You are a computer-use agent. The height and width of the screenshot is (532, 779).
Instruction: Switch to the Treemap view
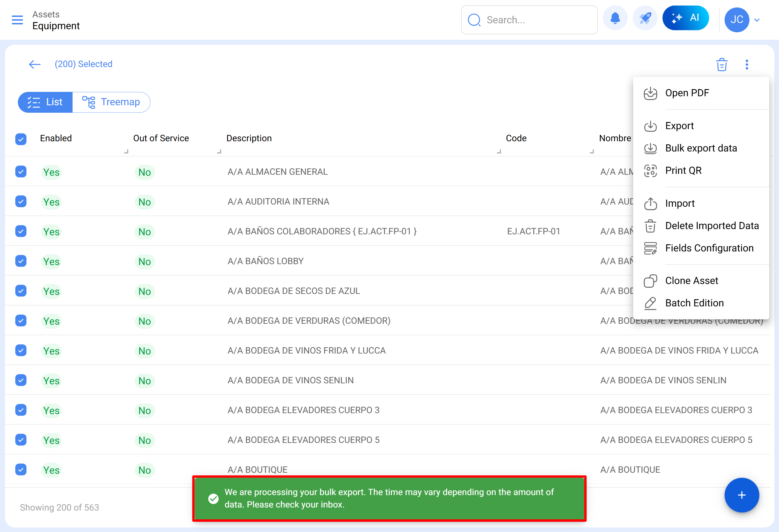(111, 102)
